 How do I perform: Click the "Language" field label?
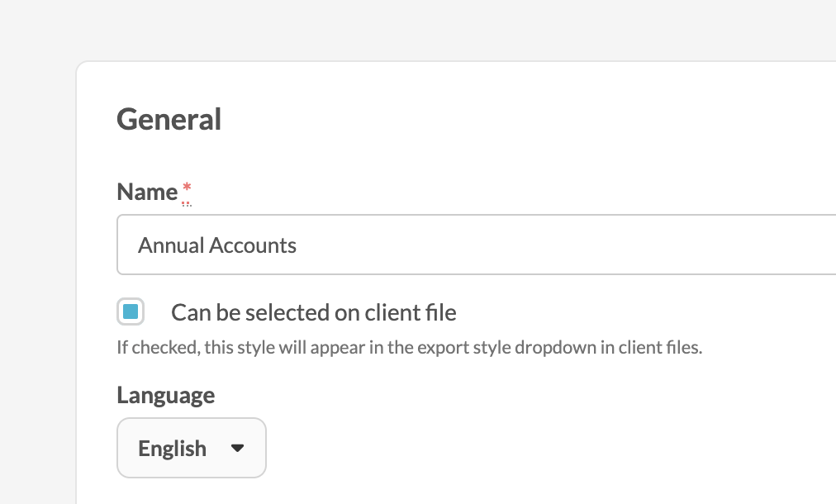click(166, 395)
